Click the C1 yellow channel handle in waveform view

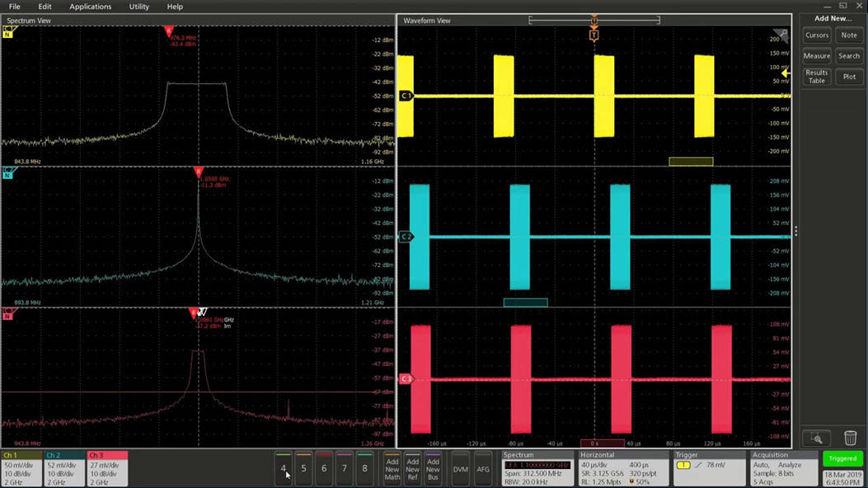(x=406, y=96)
